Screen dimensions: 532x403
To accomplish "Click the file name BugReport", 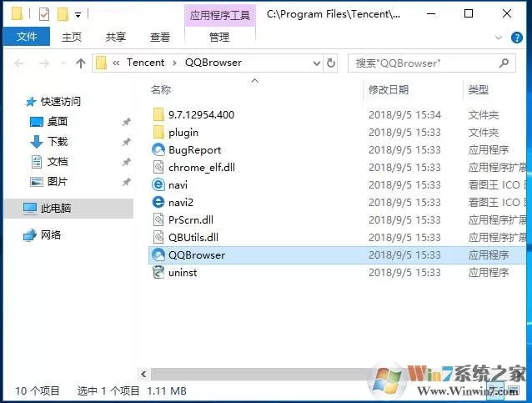I will [x=195, y=150].
